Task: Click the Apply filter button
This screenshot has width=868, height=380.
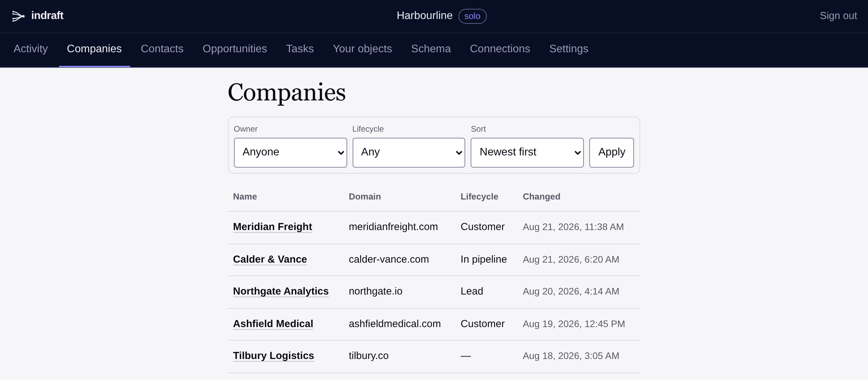Action: 611,152
